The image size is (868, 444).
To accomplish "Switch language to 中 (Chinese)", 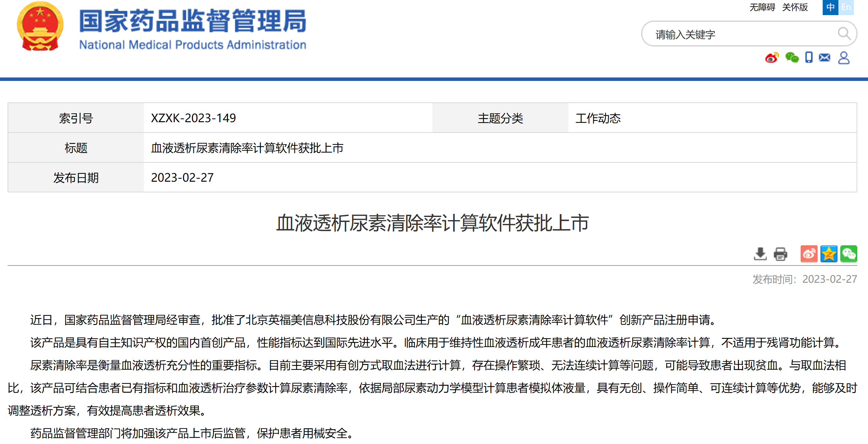I will [x=830, y=7].
